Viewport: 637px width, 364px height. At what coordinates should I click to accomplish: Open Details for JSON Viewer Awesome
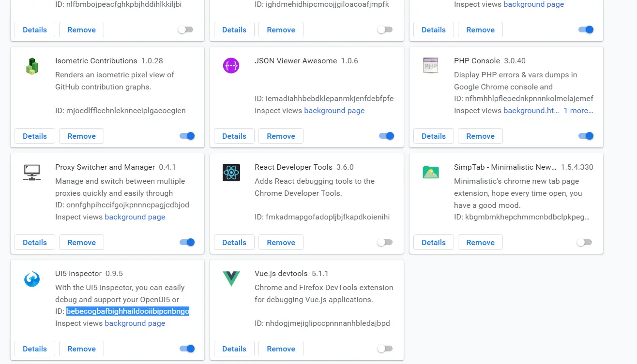234,136
